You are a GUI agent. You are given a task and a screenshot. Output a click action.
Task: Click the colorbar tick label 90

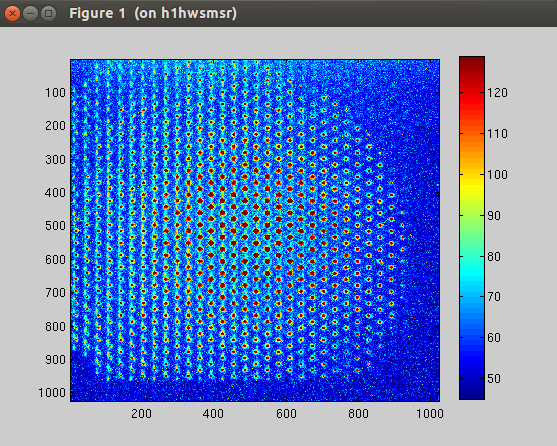(x=494, y=216)
